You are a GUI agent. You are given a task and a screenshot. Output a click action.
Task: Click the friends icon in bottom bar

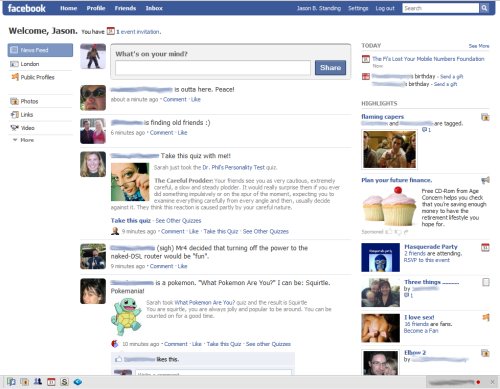pyautogui.click(x=38, y=381)
